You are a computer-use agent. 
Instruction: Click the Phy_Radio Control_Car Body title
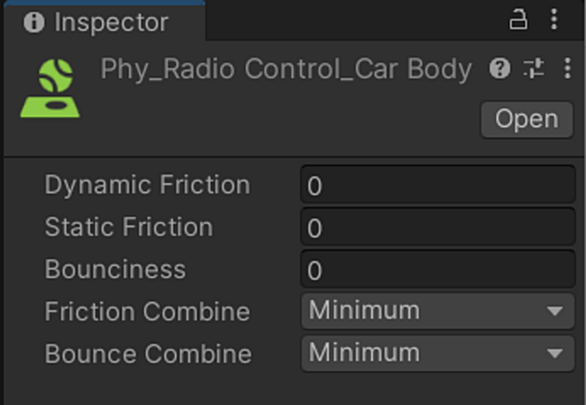[286, 69]
